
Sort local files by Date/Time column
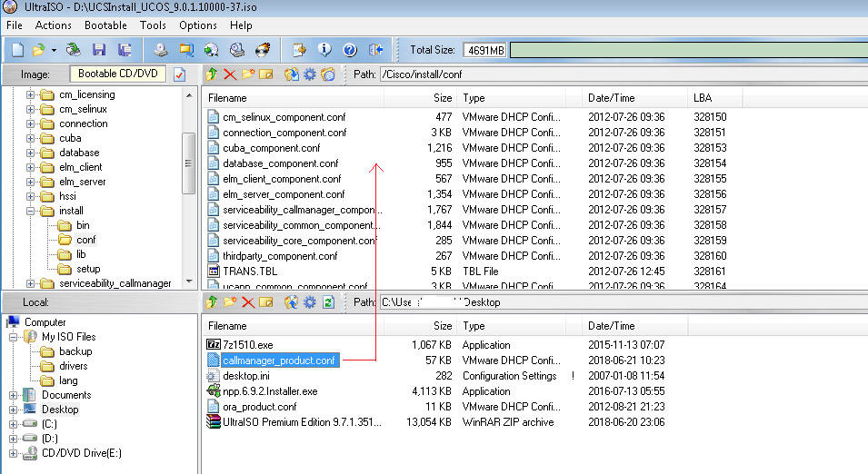[x=634, y=326]
